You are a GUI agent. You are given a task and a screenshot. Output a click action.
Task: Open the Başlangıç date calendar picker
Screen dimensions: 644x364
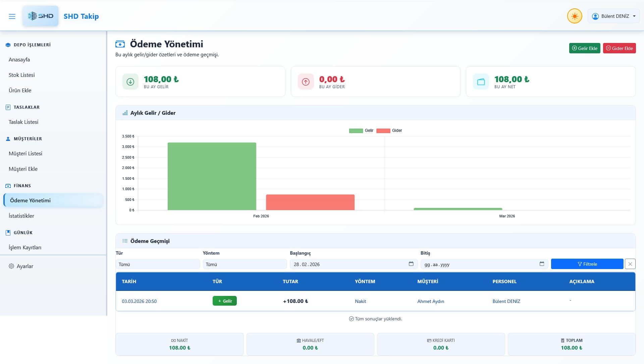pyautogui.click(x=411, y=264)
